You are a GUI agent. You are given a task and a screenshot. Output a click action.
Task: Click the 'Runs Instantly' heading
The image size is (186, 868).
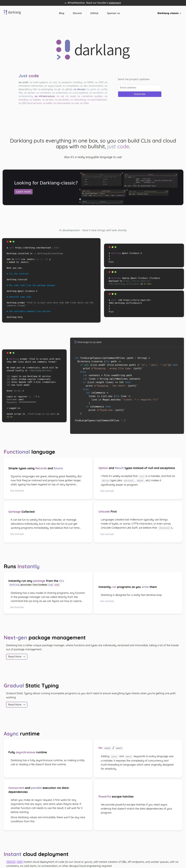click(x=22, y=566)
